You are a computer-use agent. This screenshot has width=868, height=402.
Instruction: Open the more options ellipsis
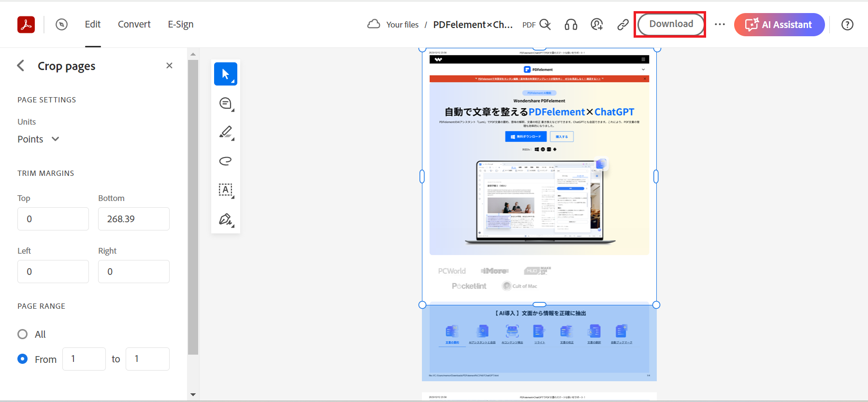[720, 24]
